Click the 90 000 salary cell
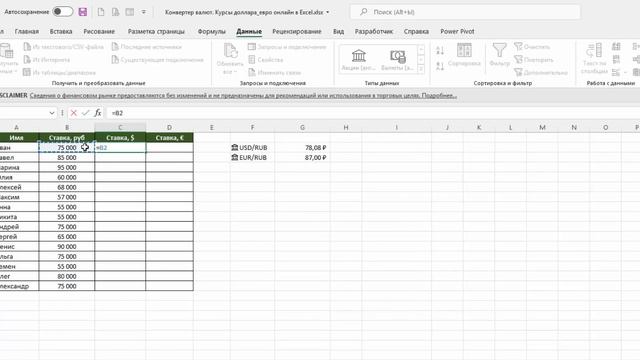The image size is (640, 360). click(67, 247)
